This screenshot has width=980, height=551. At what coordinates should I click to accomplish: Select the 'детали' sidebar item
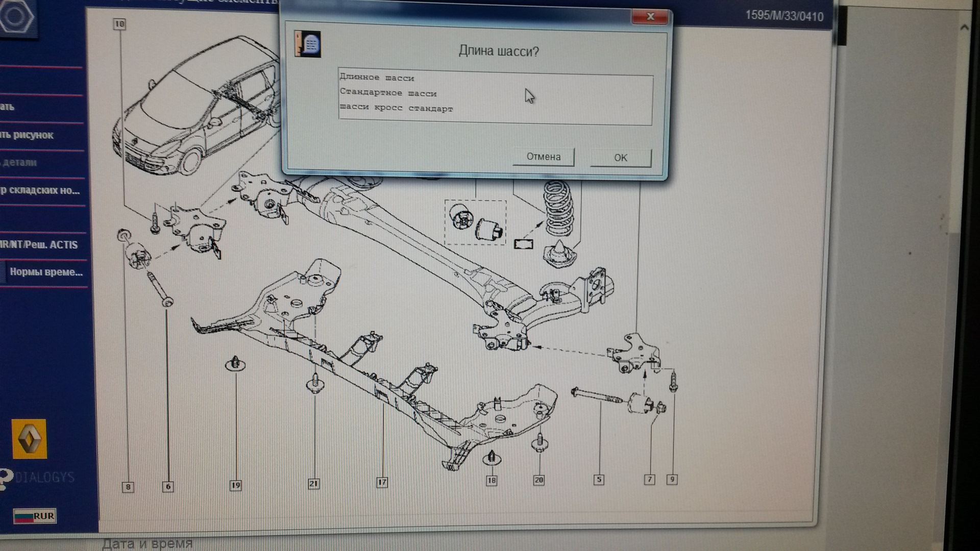coord(19,163)
